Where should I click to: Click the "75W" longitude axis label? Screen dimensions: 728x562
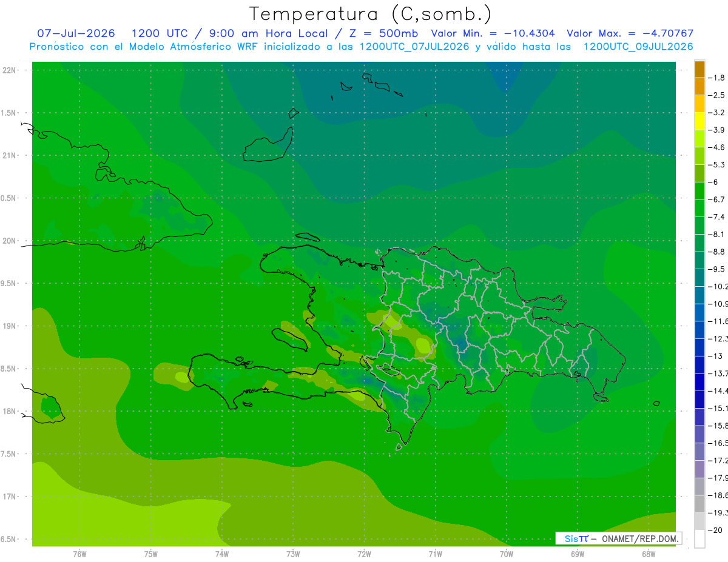[150, 554]
